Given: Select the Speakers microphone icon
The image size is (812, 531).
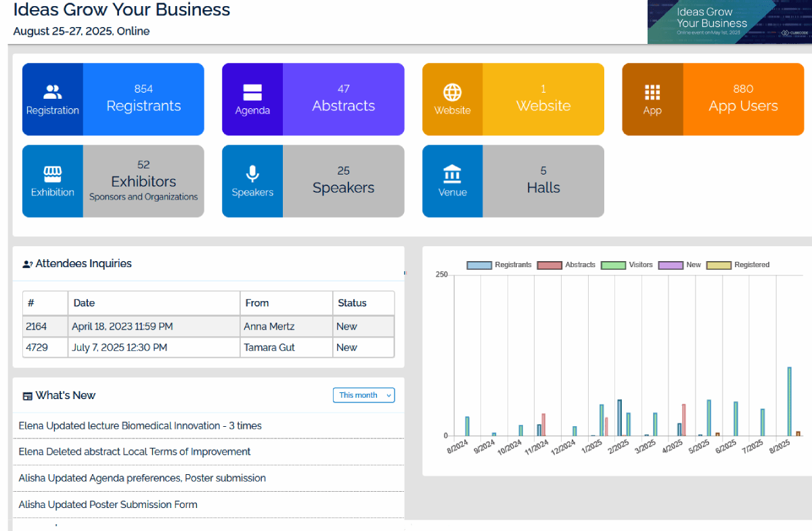Looking at the screenshot, I should tap(252, 175).
